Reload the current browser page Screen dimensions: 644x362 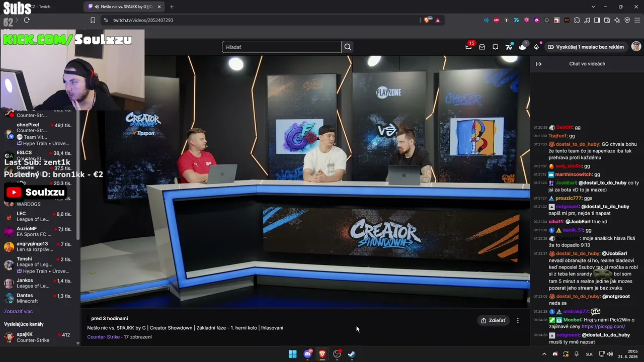tap(27, 20)
